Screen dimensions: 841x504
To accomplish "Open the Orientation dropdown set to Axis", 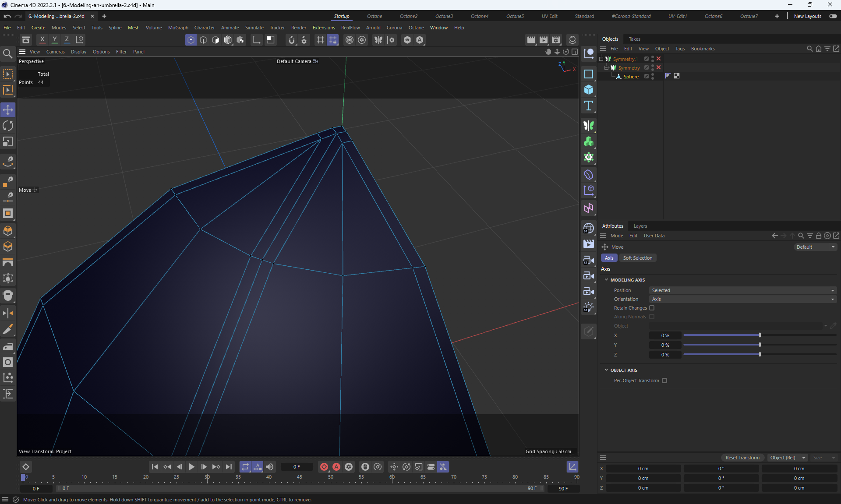I will point(742,299).
